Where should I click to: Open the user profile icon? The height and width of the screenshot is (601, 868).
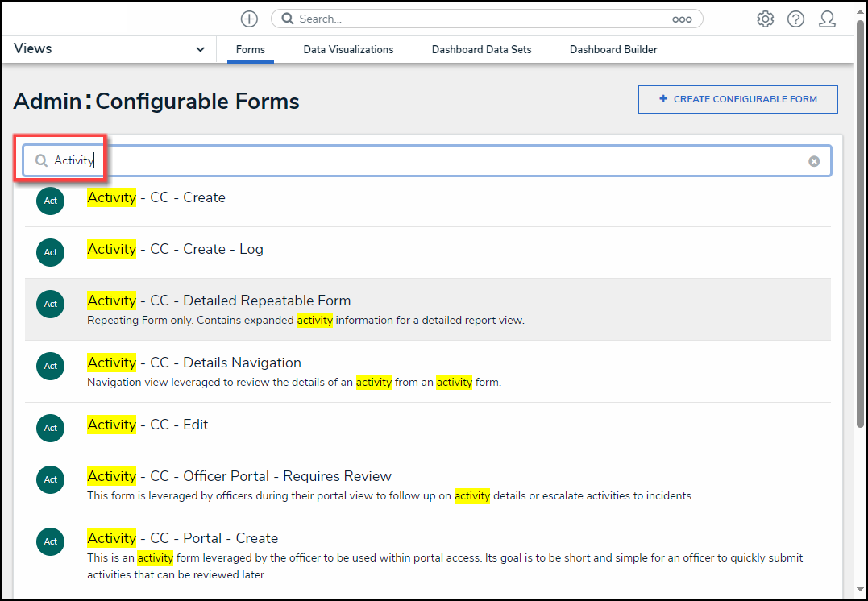(x=827, y=19)
